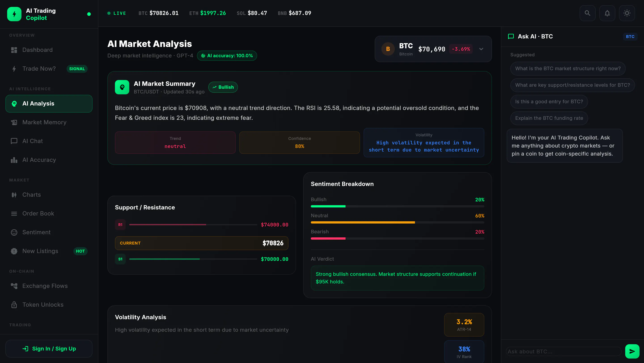
Task: Click the Confidence 80% tile
Action: (x=299, y=142)
